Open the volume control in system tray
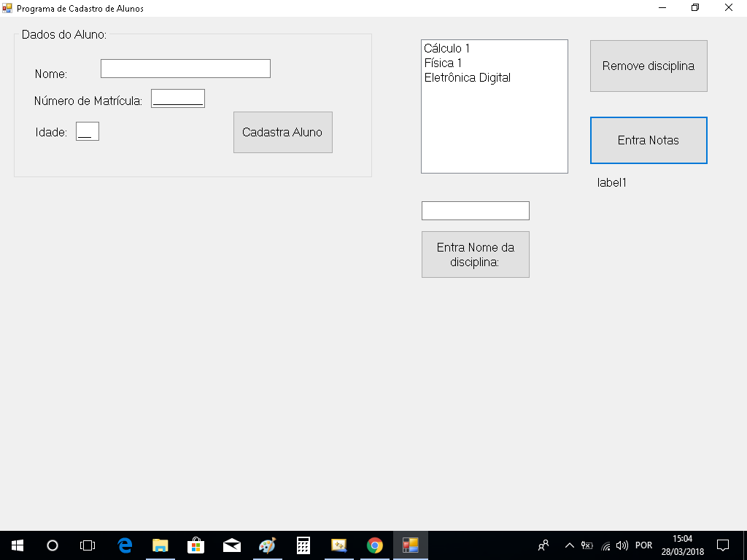Image resolution: width=747 pixels, height=560 pixels. click(x=622, y=545)
